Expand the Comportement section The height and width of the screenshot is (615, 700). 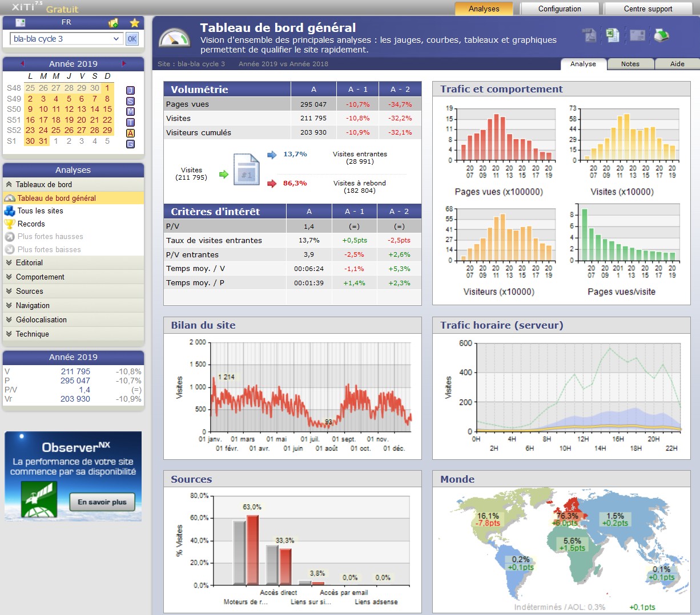73,277
